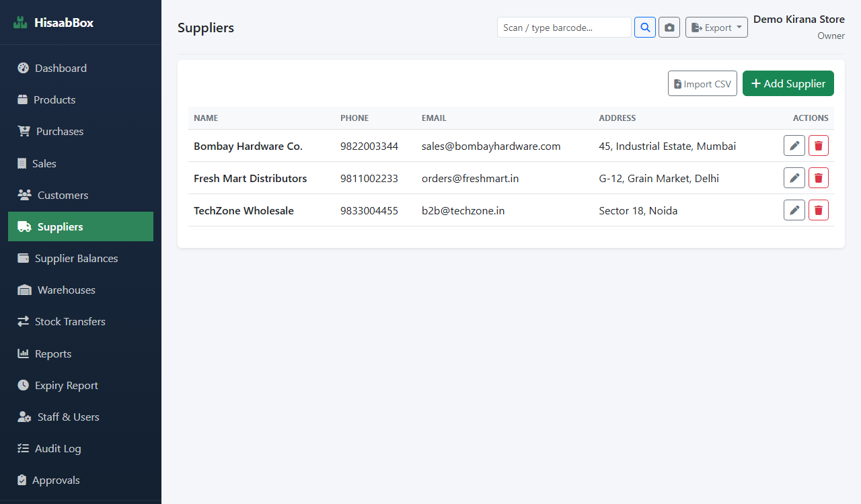
Task: Open Warehouses in sidebar
Action: (81, 290)
